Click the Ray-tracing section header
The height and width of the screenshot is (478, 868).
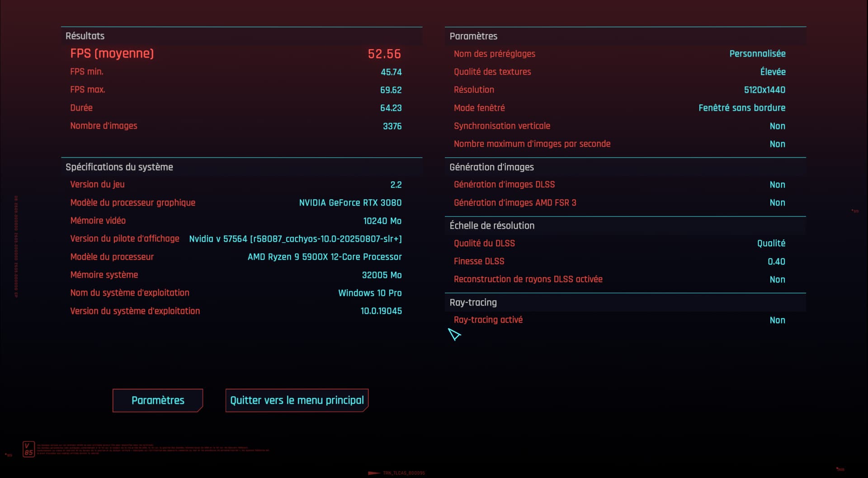[473, 302]
